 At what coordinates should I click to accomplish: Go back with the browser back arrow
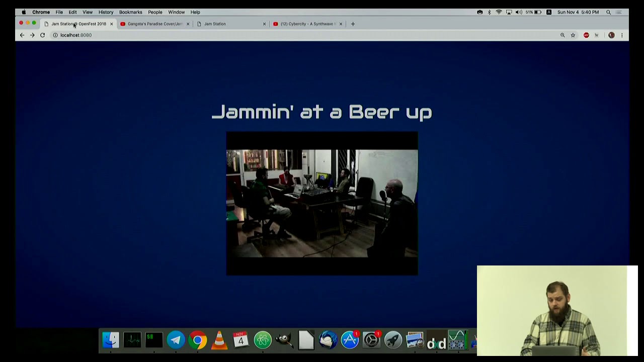(22, 35)
